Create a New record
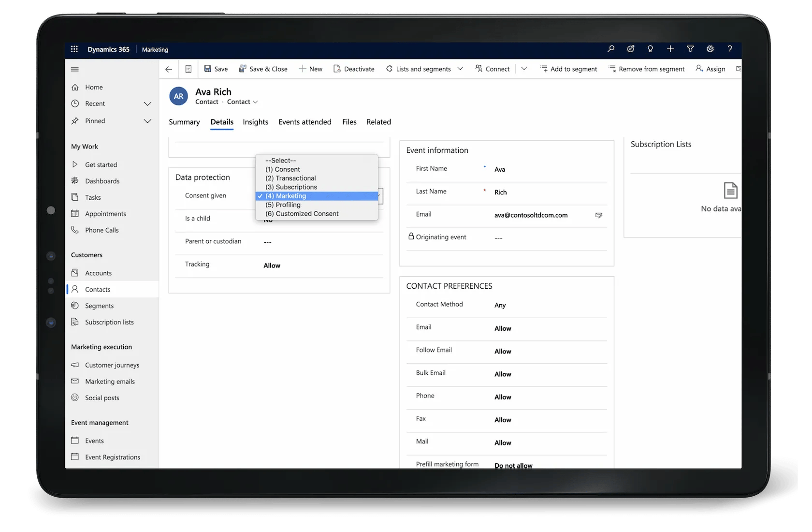Screen dimensions: 812x532 click(x=310, y=69)
